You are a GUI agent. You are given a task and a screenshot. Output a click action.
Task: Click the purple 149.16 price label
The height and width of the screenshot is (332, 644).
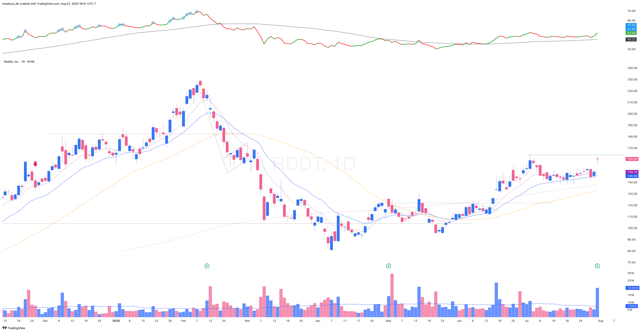click(632, 172)
